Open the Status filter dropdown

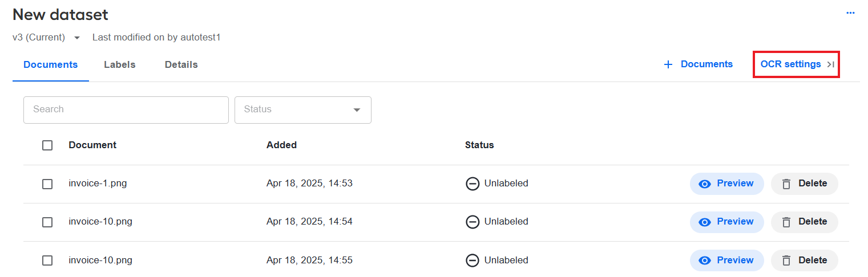(x=303, y=110)
